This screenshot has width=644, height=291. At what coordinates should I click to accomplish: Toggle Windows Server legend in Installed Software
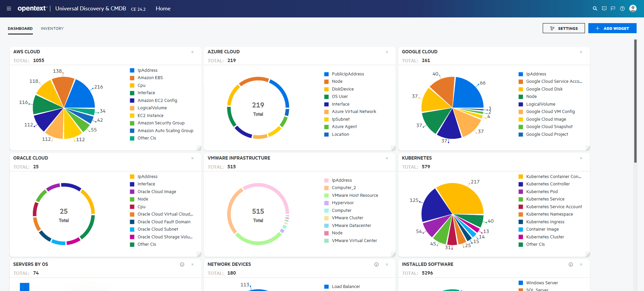538,283
